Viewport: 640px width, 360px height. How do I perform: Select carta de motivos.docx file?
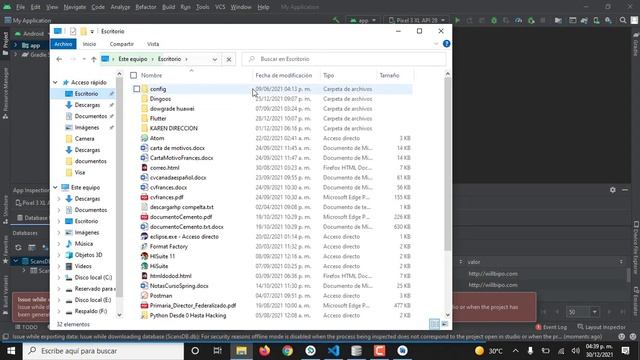point(177,148)
